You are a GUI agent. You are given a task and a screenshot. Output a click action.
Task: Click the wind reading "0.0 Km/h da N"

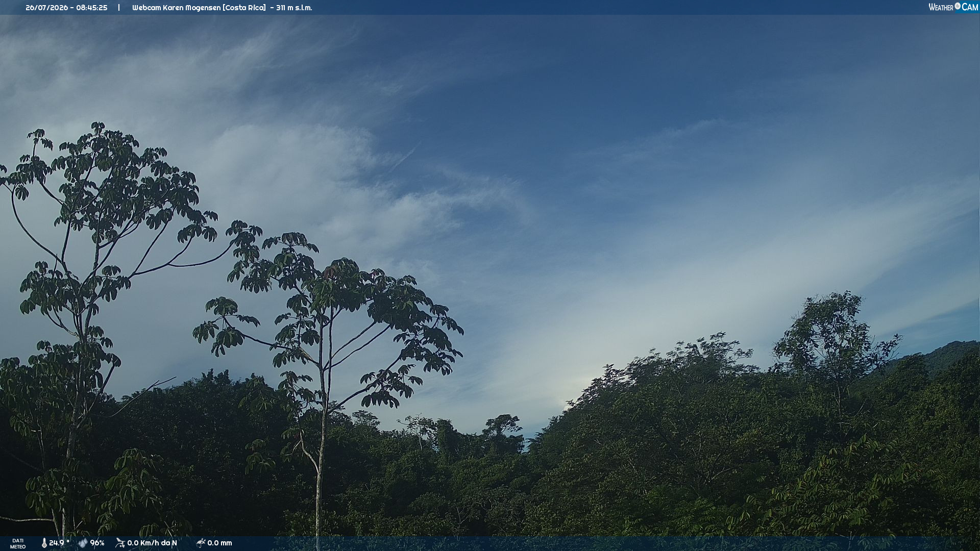tap(152, 543)
